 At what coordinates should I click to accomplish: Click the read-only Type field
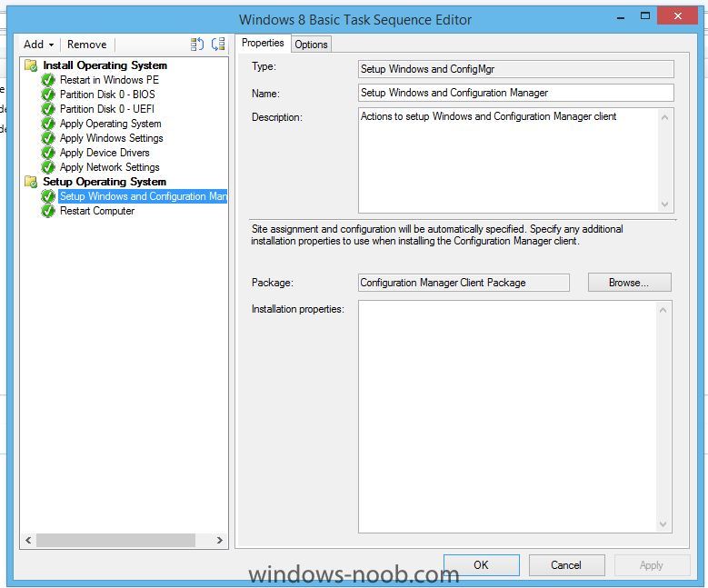tap(515, 69)
